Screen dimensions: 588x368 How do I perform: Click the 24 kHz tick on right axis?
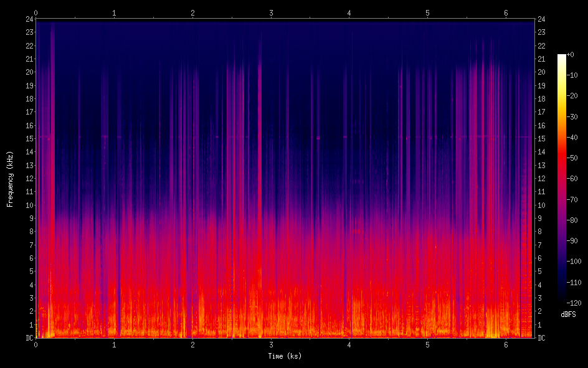pyautogui.click(x=542, y=19)
